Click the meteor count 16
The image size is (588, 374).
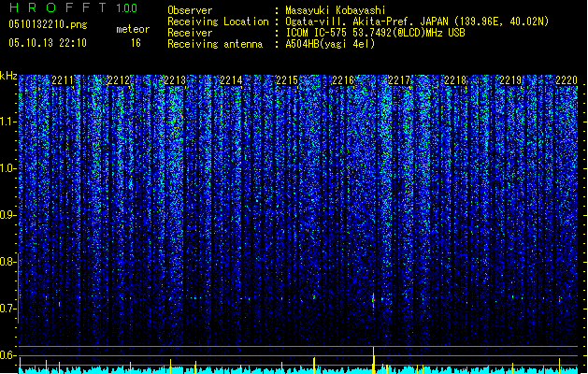pos(136,43)
